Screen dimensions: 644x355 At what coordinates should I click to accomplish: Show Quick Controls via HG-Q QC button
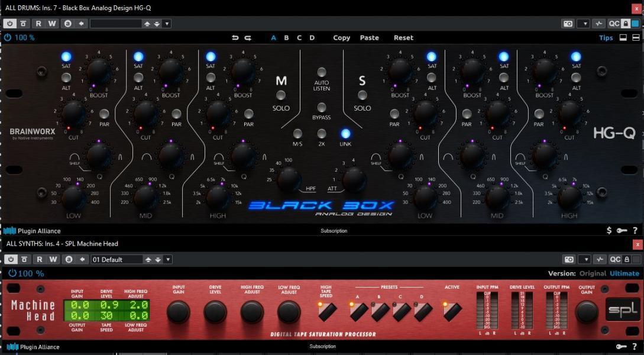(614, 24)
